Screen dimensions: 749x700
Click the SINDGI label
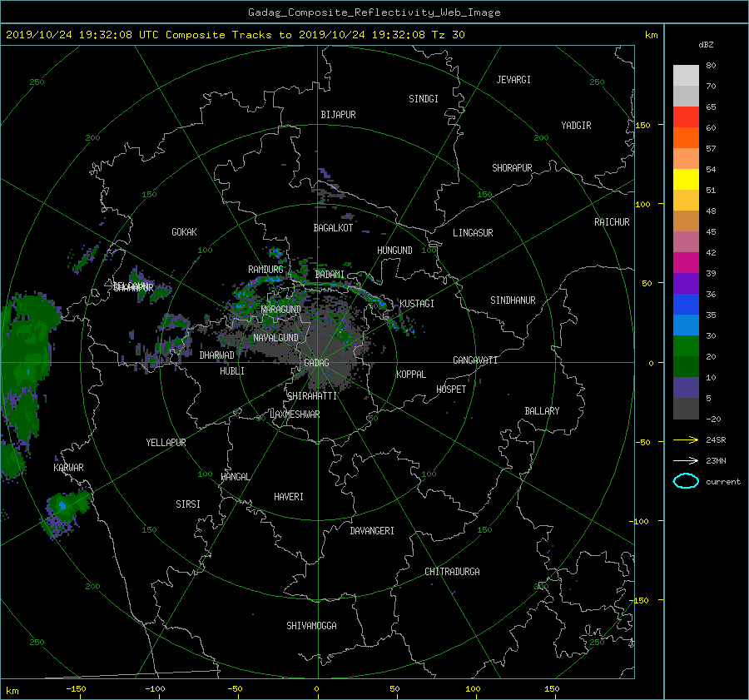[424, 99]
